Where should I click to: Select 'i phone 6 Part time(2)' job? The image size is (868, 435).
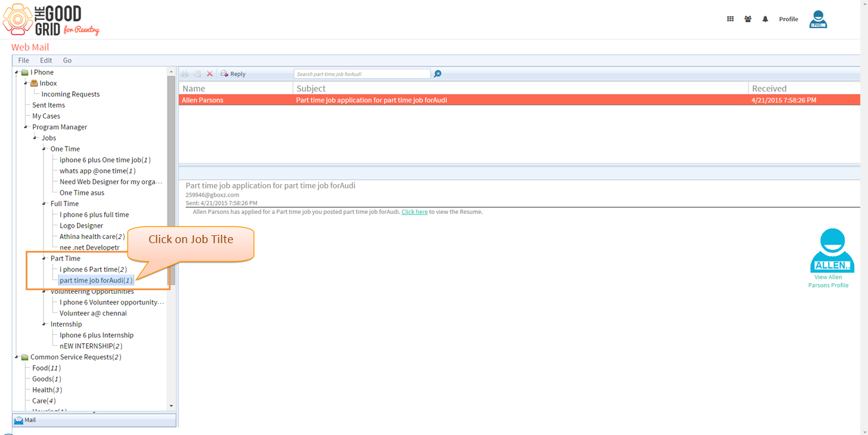coord(93,269)
